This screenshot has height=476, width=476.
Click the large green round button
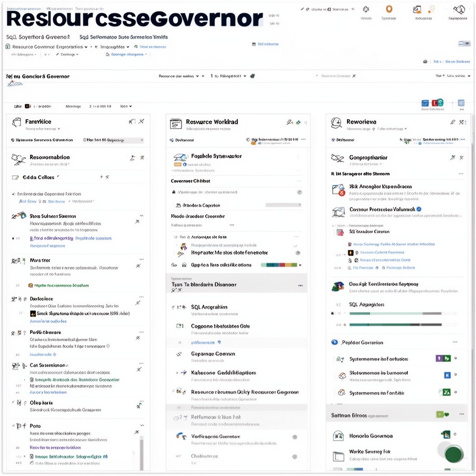point(454,454)
